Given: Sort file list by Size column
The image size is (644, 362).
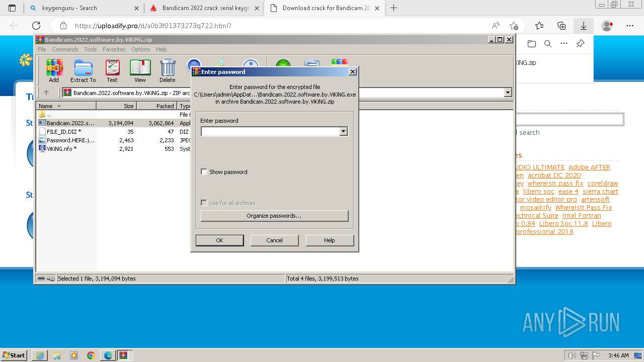Looking at the screenshot, I should (117, 106).
